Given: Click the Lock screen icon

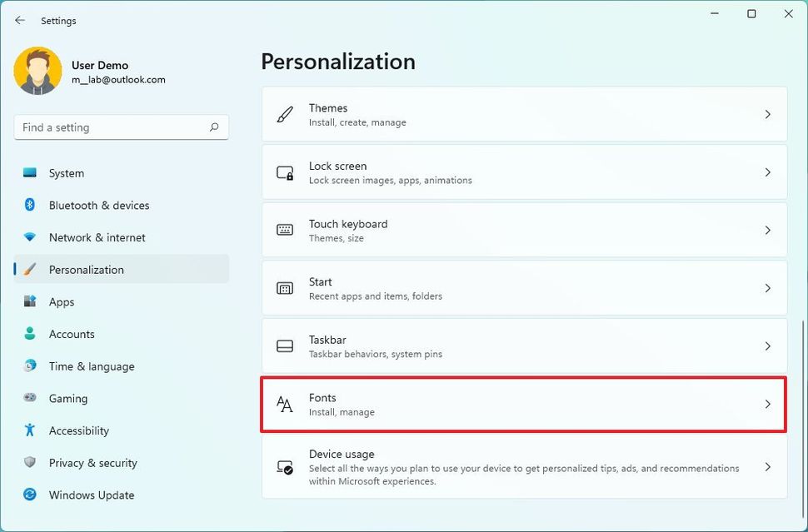Looking at the screenshot, I should (x=285, y=172).
